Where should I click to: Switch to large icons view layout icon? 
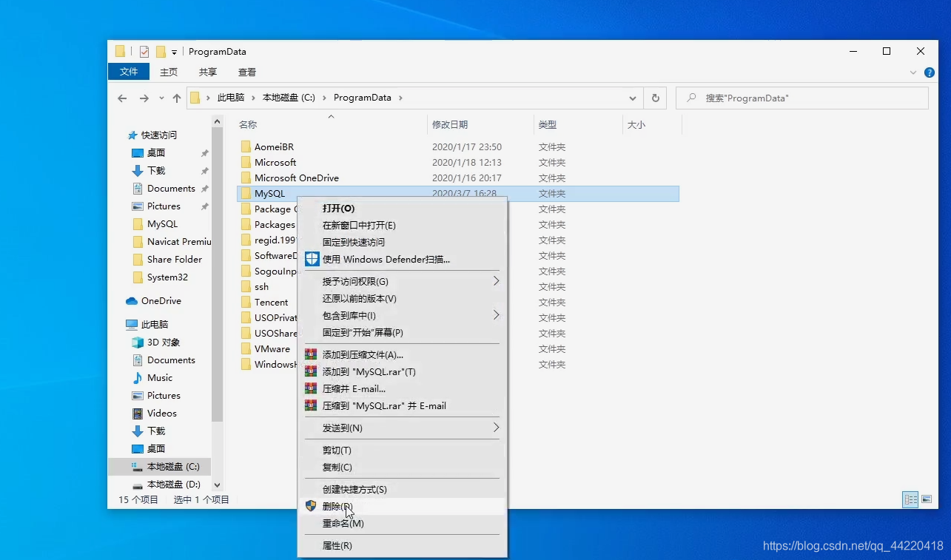pos(927,499)
